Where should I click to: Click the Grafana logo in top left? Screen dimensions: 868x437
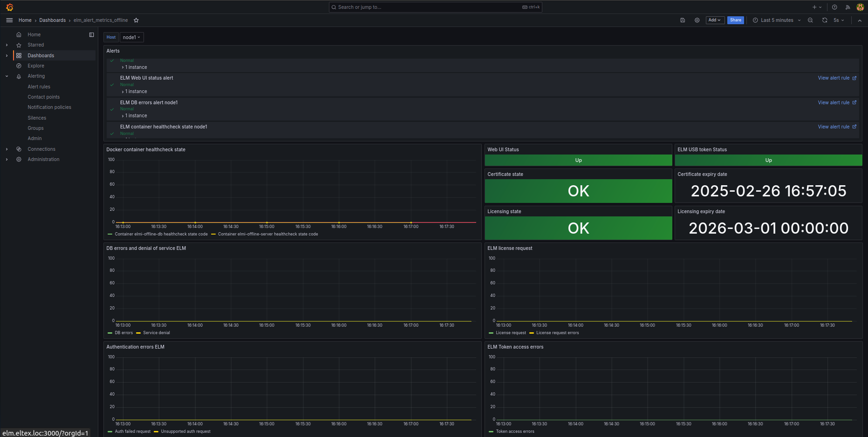point(9,7)
